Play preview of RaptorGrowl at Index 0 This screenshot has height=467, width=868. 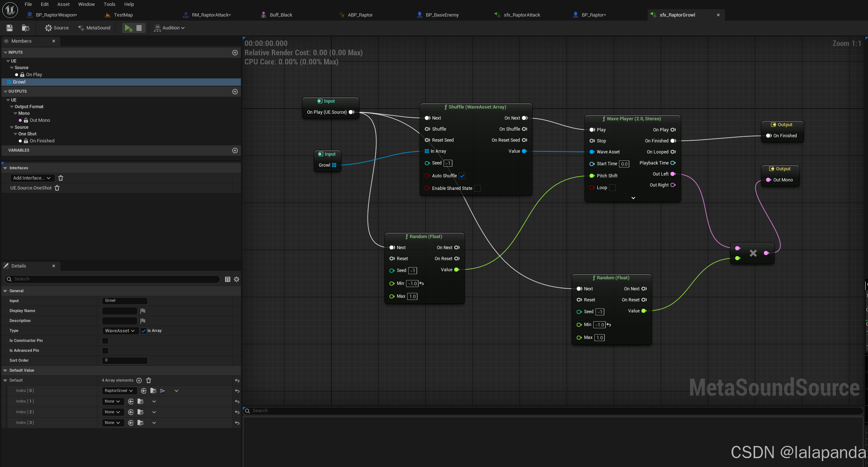163,391
